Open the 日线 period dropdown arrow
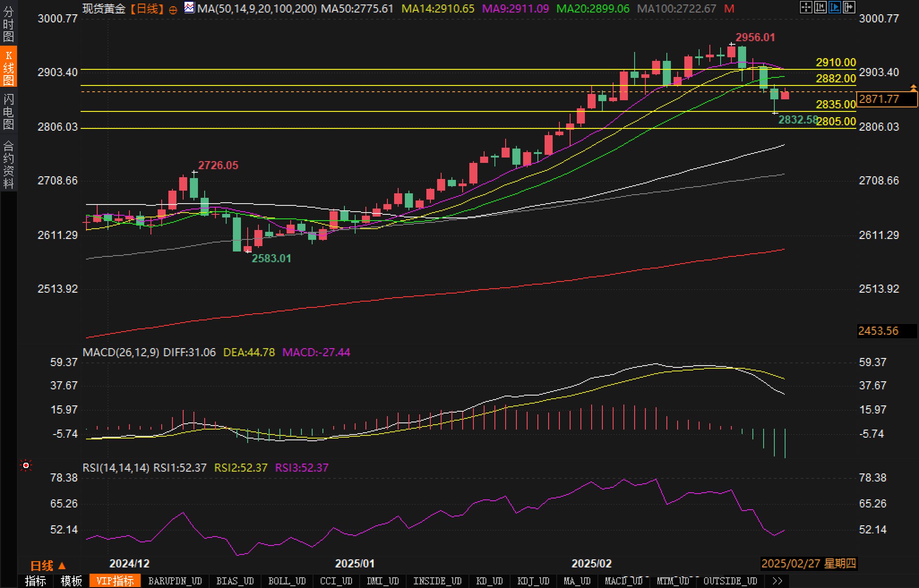Image resolution: width=919 pixels, height=588 pixels. (62, 566)
